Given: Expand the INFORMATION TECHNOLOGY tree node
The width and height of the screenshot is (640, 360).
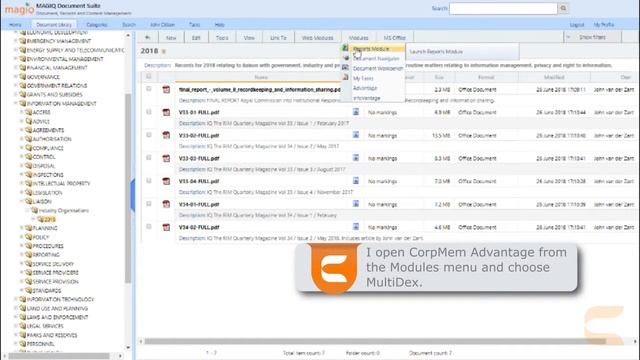Looking at the screenshot, I should [x=16, y=299].
